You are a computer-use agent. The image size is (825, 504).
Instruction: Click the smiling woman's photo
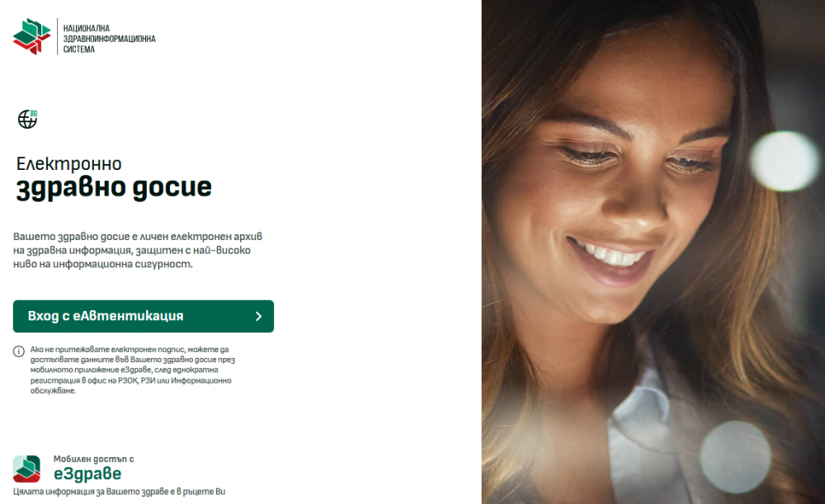tap(653, 252)
